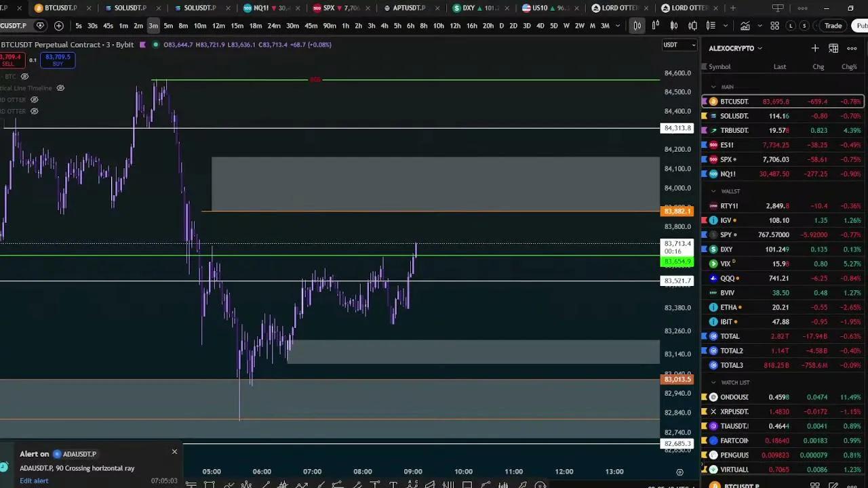This screenshot has height=488, width=868.
Task: Add a symbol to the chart with plus icon
Action: click(x=59, y=26)
